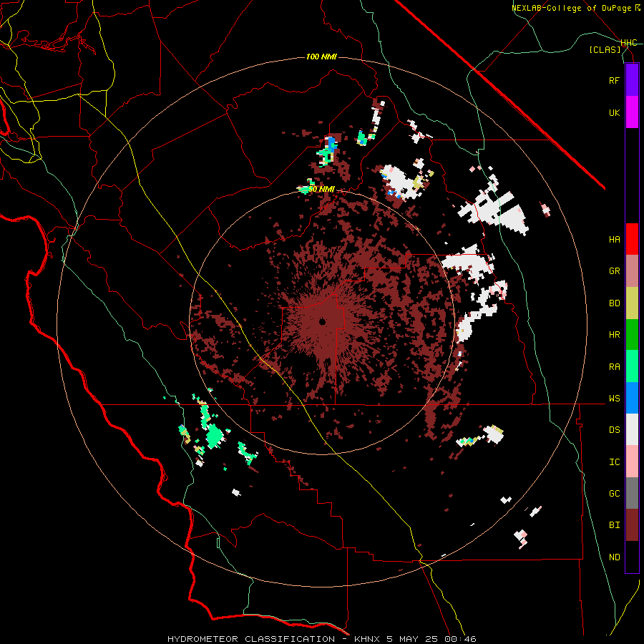Click the BD yellow-olive legend swatch
Viewport: 644px width, 644px height.
pos(632,303)
